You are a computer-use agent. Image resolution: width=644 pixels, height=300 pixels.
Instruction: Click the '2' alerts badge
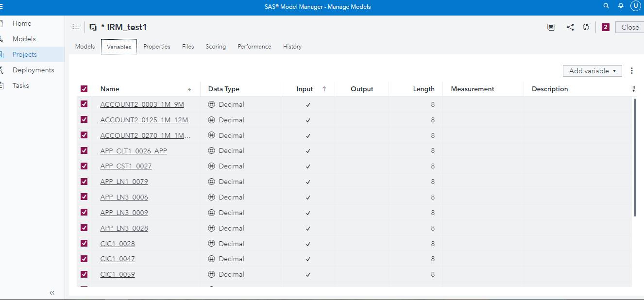(605, 27)
